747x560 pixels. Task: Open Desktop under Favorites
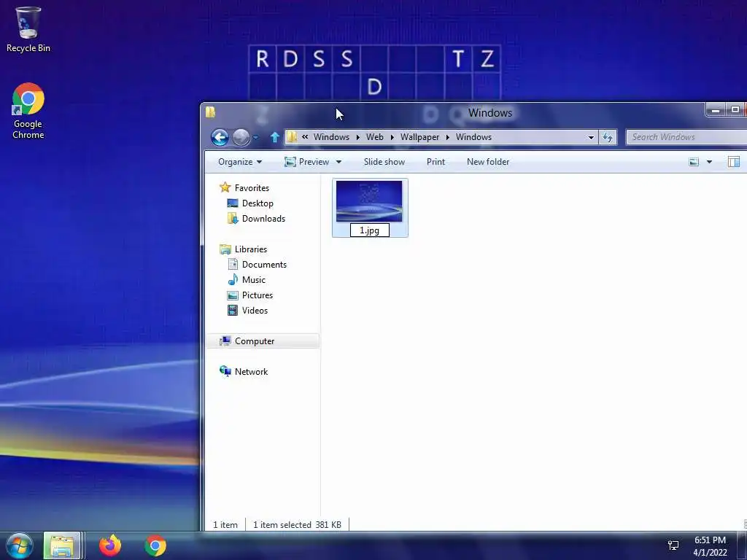click(258, 203)
